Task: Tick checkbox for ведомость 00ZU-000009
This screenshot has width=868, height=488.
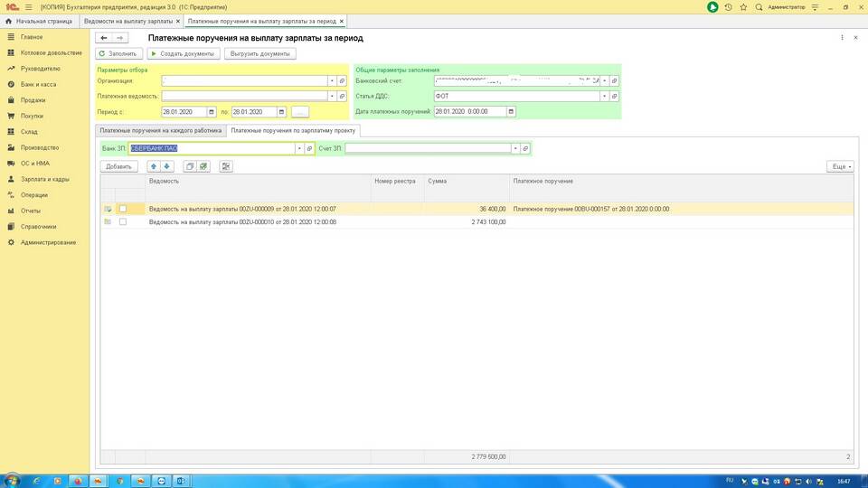Action: [123, 209]
